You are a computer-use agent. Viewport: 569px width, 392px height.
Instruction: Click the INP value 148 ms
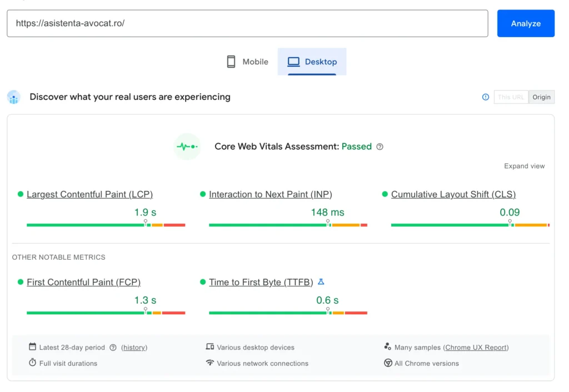[327, 212]
